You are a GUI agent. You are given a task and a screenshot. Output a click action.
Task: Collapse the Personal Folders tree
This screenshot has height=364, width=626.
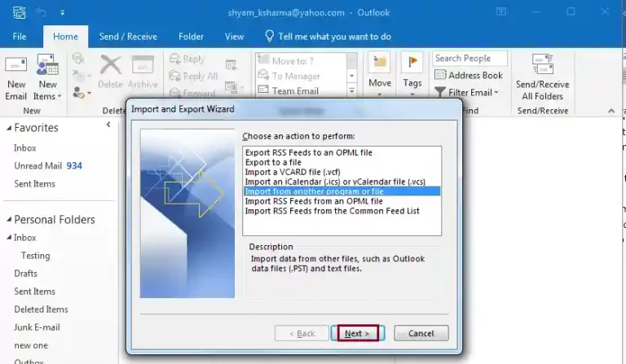click(x=7, y=220)
